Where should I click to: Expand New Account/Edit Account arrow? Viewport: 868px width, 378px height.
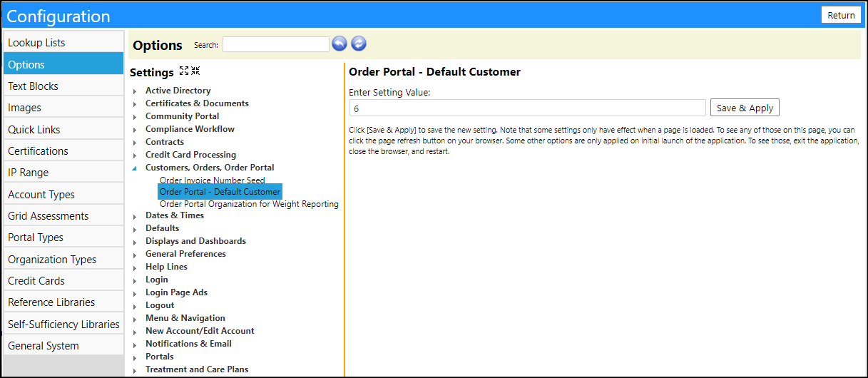click(x=135, y=332)
